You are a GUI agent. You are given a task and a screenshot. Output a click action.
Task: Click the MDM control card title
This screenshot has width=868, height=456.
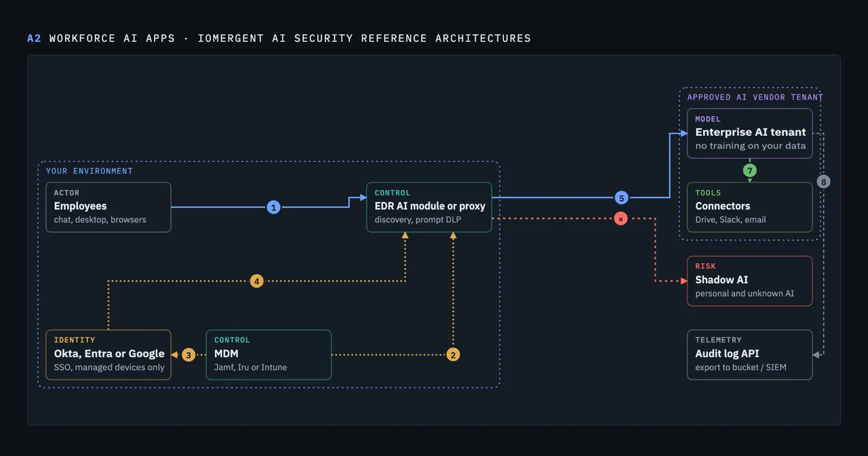coord(226,354)
